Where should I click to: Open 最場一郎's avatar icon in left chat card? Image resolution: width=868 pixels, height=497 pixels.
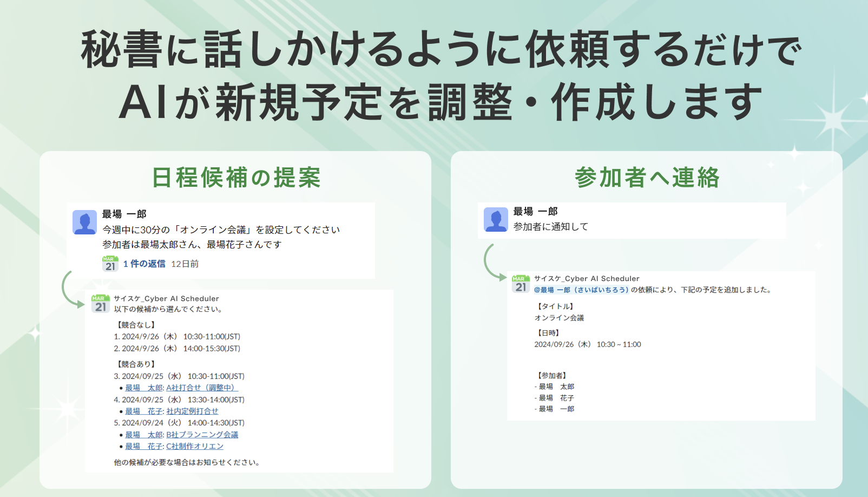point(84,222)
